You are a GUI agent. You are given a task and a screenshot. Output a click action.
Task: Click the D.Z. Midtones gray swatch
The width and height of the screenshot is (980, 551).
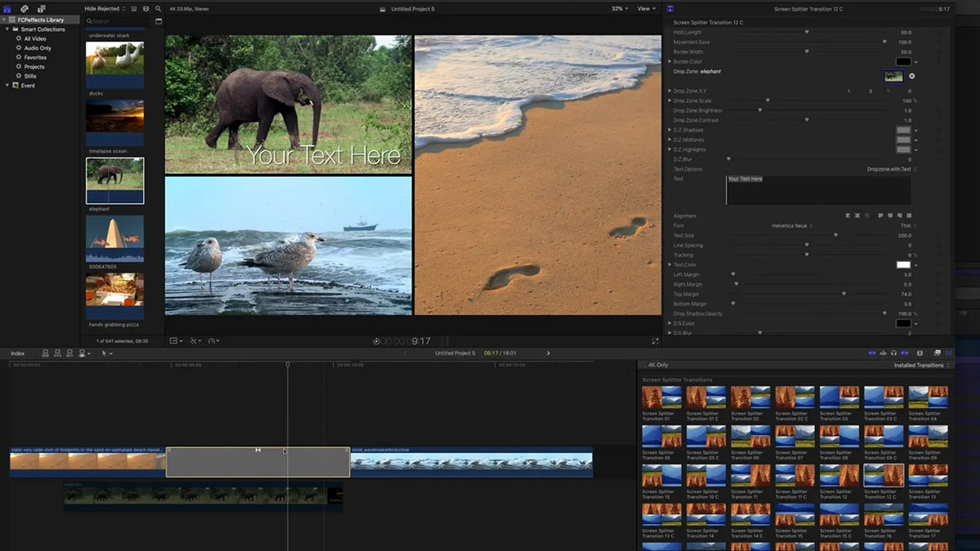[903, 140]
